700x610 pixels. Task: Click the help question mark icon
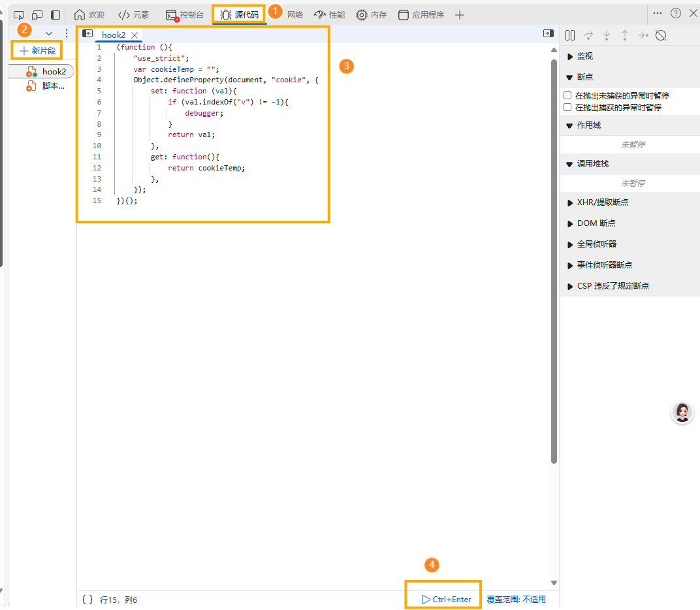coord(675,14)
